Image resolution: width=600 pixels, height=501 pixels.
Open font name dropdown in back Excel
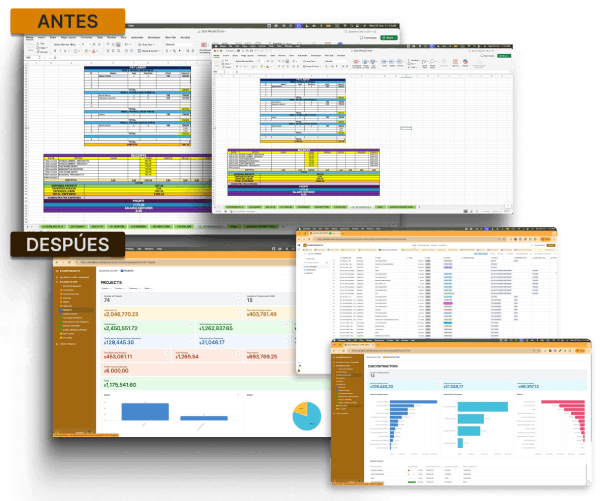(66, 44)
